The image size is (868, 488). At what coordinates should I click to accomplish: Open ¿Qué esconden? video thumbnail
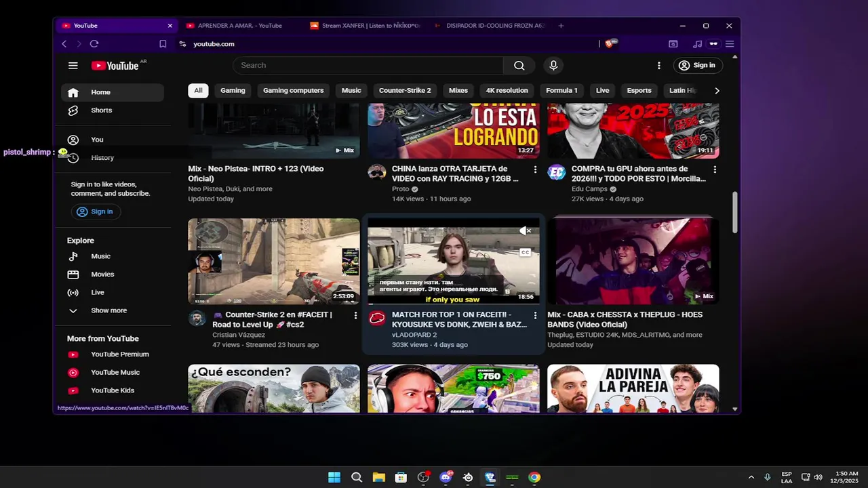(x=274, y=388)
